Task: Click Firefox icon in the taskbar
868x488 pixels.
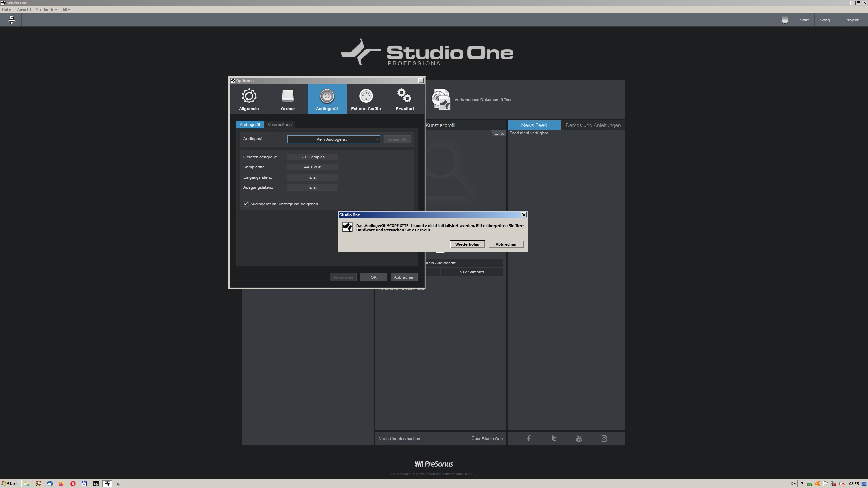Action: pos(61,484)
